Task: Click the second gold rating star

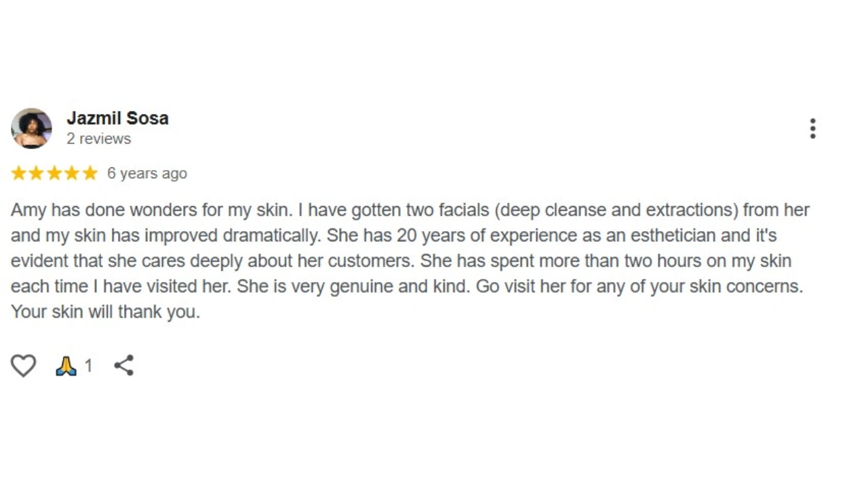Action: point(37,174)
